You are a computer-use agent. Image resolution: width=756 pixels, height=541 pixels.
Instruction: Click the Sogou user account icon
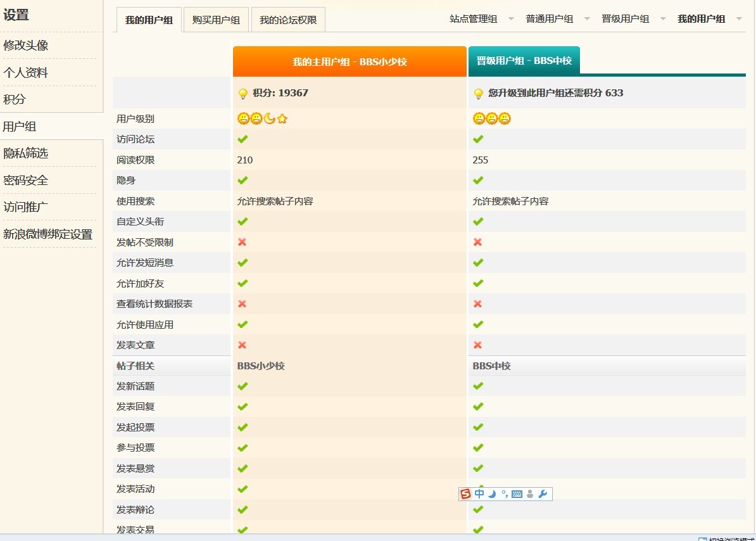(x=530, y=494)
